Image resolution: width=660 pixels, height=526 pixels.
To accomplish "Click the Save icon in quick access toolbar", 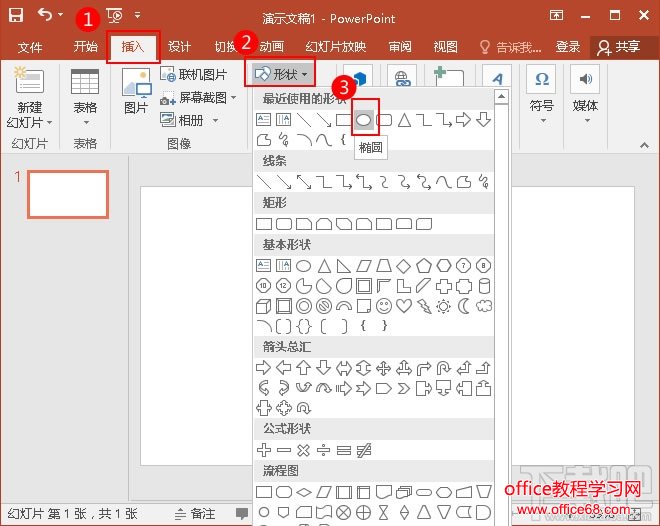I will tap(17, 15).
